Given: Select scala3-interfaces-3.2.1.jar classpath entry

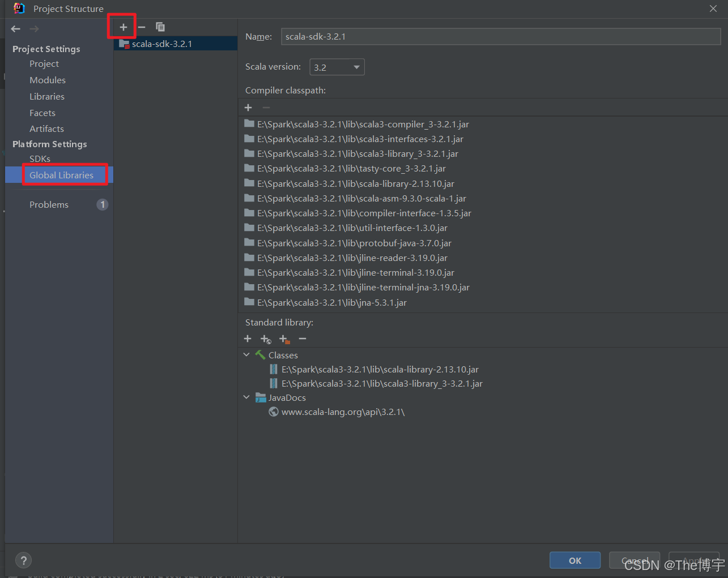Looking at the screenshot, I should coord(360,139).
